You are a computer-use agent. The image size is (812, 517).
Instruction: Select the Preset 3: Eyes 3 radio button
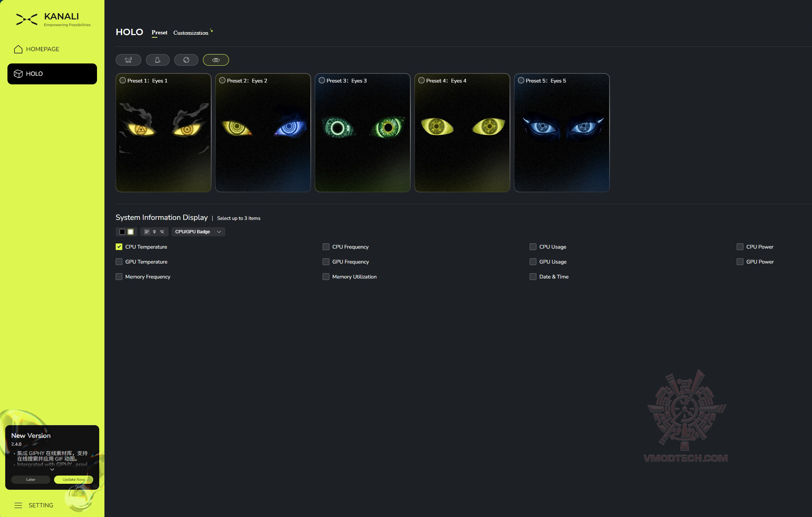pyautogui.click(x=322, y=80)
